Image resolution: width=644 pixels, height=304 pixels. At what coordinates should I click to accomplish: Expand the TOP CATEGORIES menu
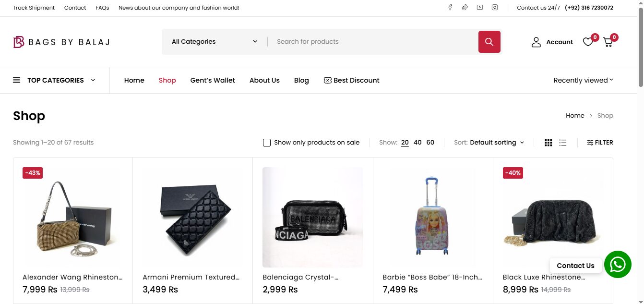tap(54, 80)
